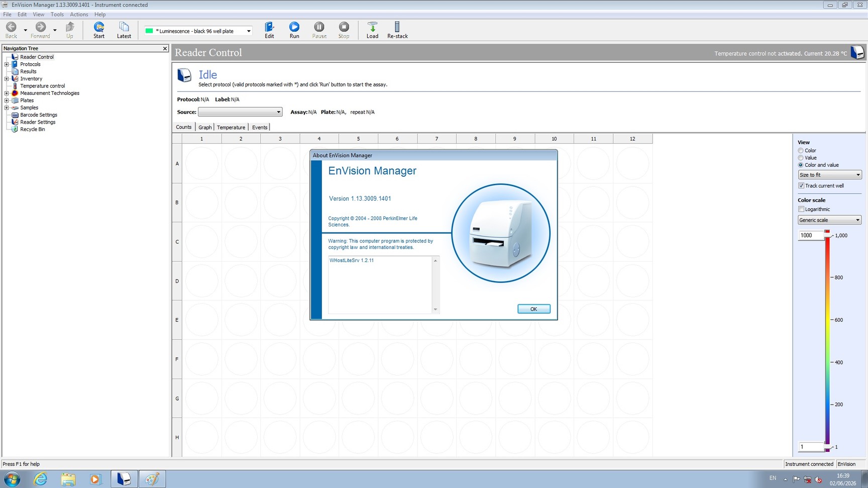
Task: Click the Pause assay button
Action: pos(319,30)
